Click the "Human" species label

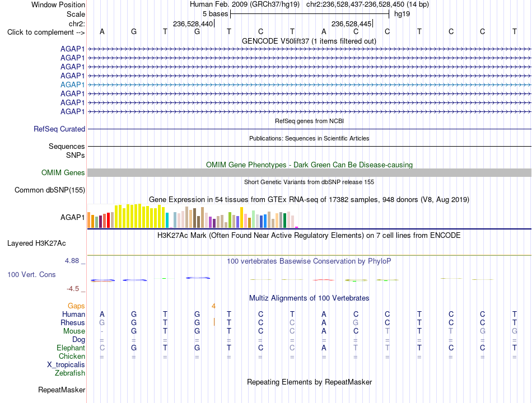pyautogui.click(x=73, y=314)
